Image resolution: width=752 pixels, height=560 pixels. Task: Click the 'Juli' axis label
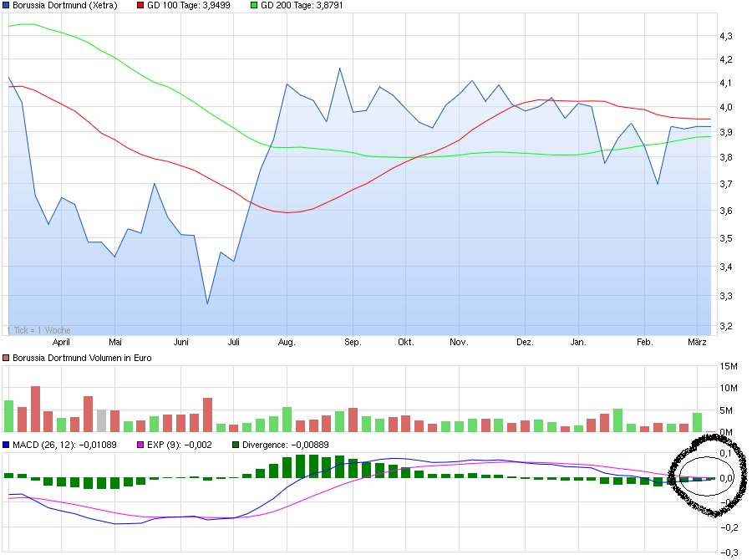click(234, 342)
